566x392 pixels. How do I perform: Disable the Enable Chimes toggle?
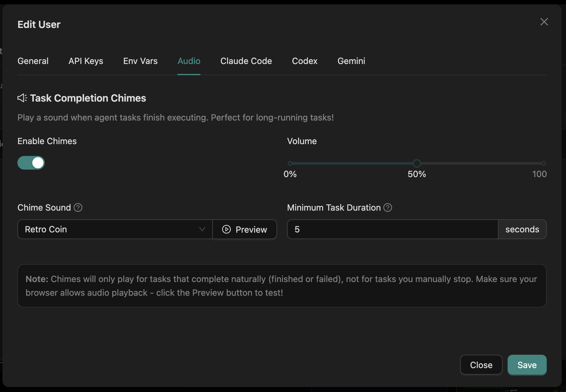[31, 163]
